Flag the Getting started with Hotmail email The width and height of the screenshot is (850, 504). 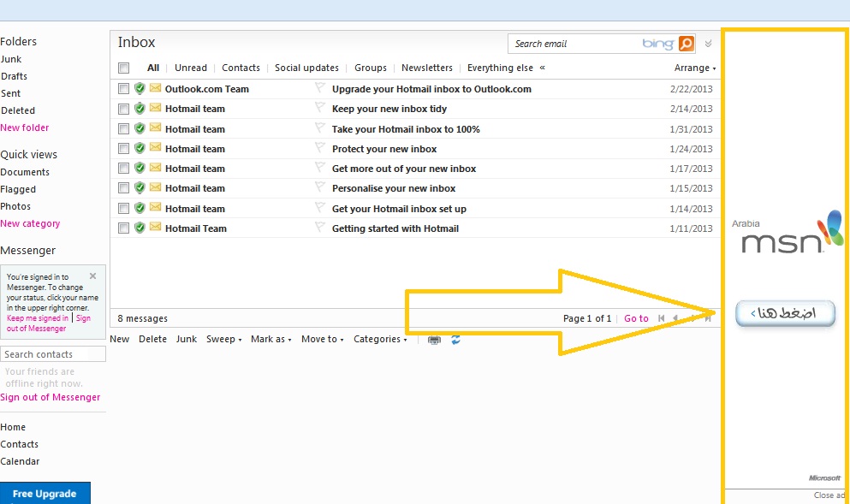pos(320,227)
